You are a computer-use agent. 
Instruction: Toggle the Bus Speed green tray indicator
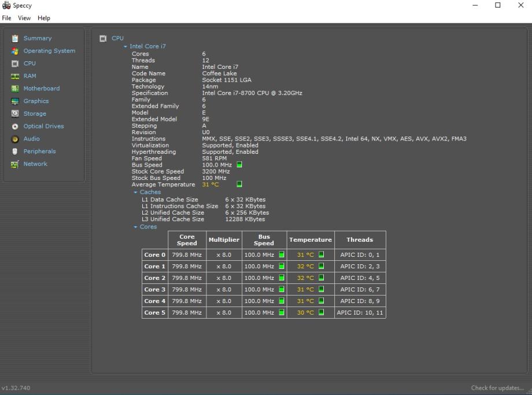239,165
